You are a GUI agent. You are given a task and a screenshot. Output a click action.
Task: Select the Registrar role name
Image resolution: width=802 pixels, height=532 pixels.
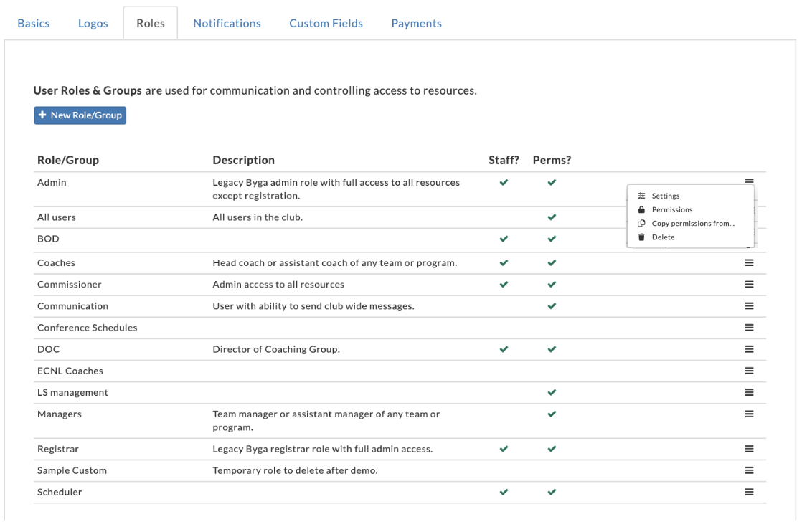[58, 449]
